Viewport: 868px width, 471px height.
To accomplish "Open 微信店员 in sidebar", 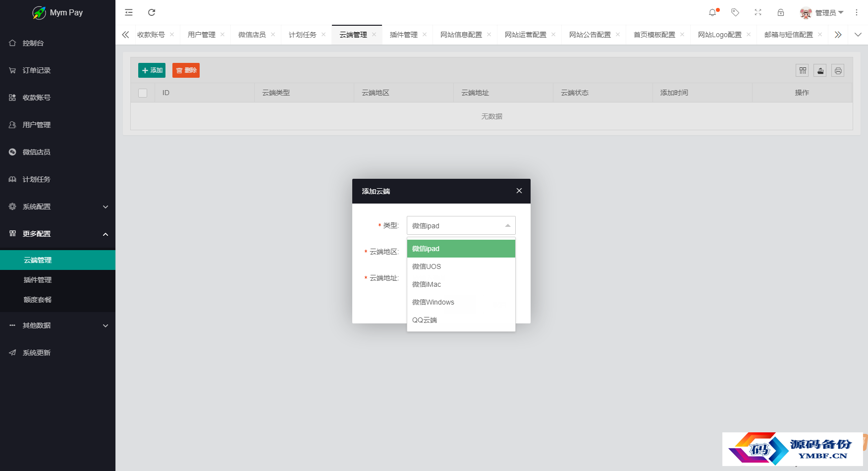I will pyautogui.click(x=57, y=152).
